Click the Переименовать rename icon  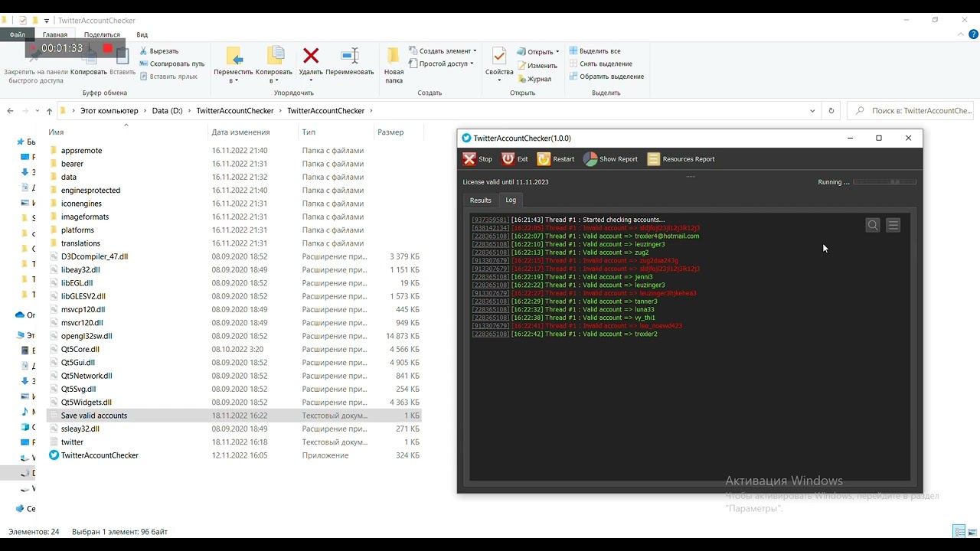[350, 55]
